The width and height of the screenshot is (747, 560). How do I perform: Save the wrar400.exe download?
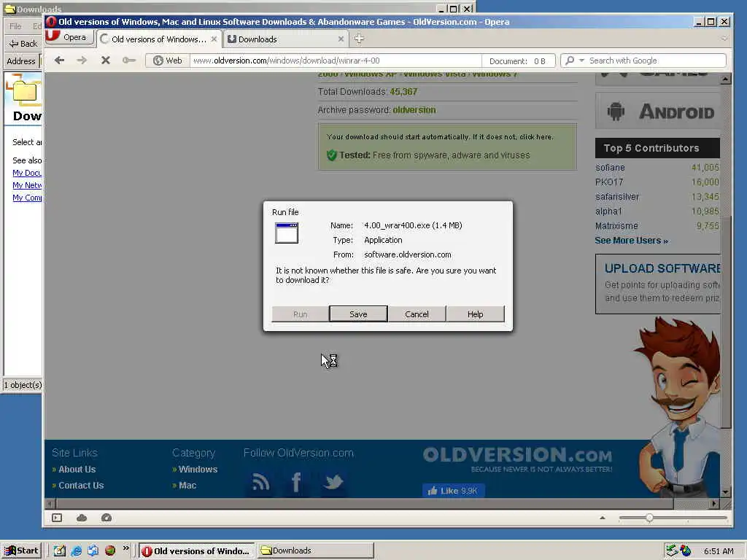(x=358, y=314)
